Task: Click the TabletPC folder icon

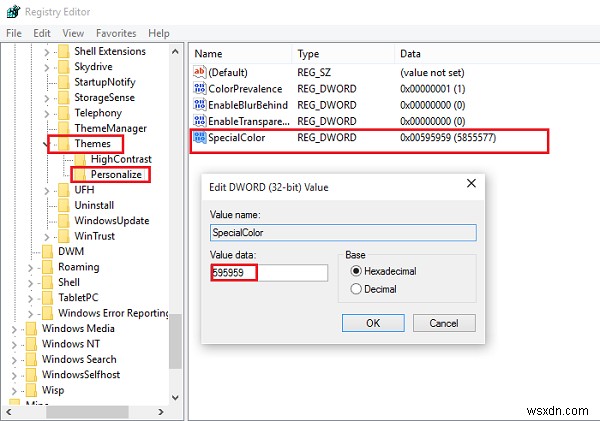Action: 47,297
